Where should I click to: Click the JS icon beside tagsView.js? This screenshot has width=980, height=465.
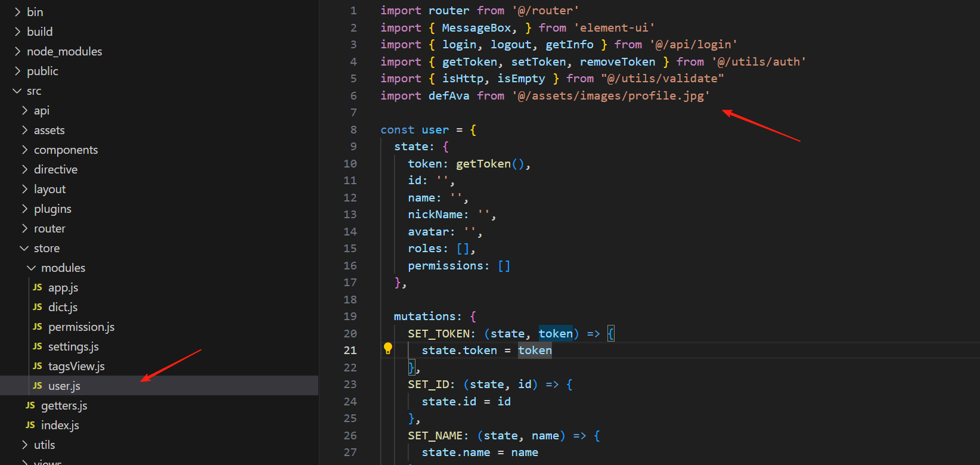click(38, 366)
